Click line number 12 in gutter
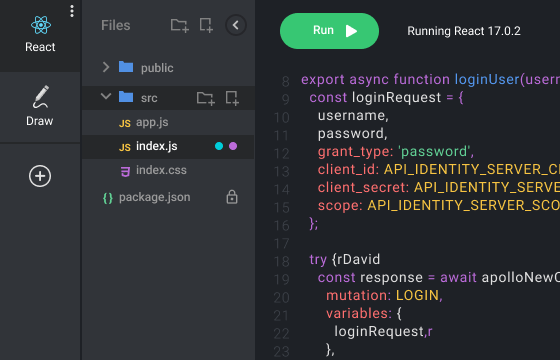The height and width of the screenshot is (360, 560). coord(281,154)
